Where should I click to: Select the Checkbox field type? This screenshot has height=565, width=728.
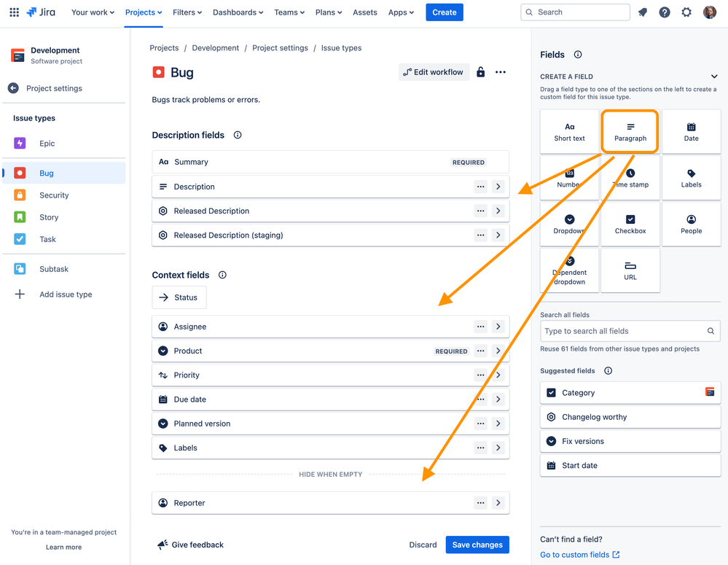(630, 225)
